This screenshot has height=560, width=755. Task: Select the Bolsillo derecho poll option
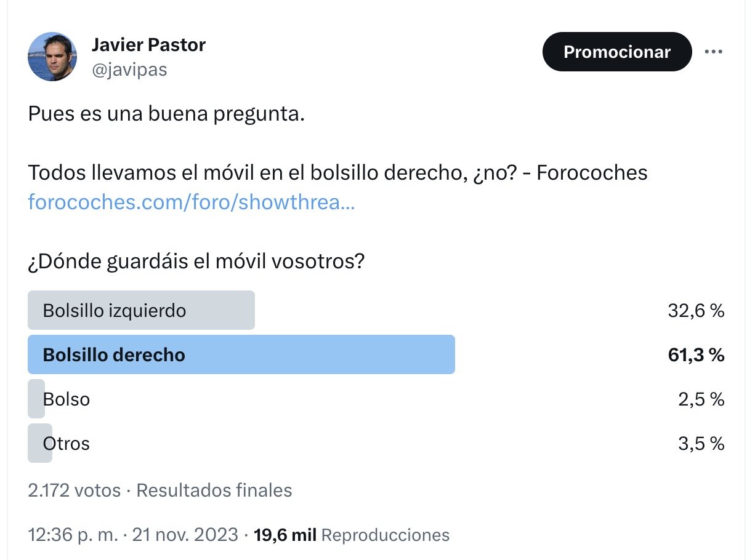tap(241, 355)
